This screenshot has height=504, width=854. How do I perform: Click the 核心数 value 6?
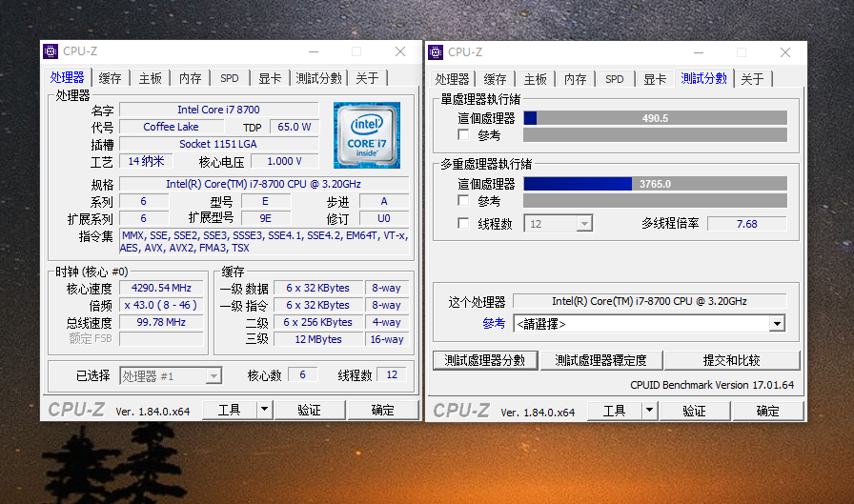(302, 374)
